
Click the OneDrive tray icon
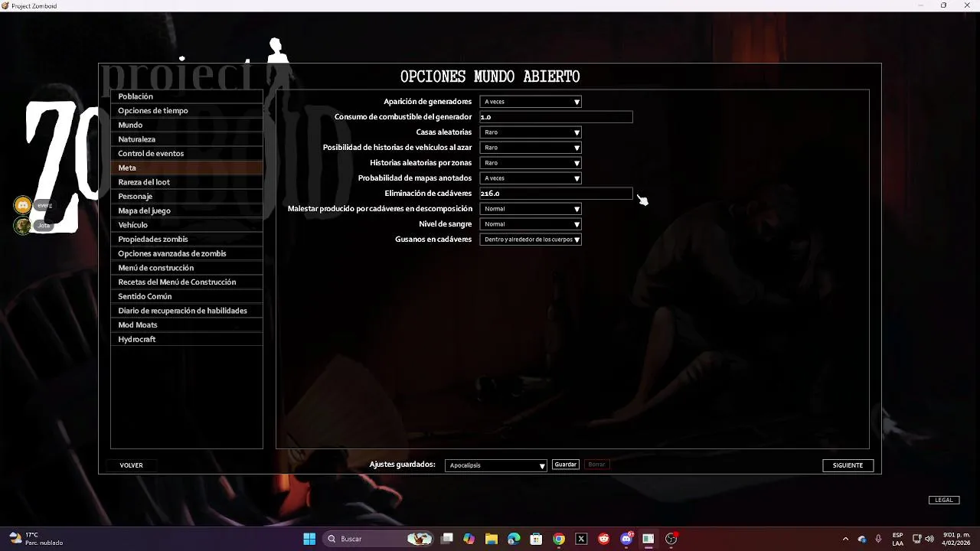[x=862, y=539]
